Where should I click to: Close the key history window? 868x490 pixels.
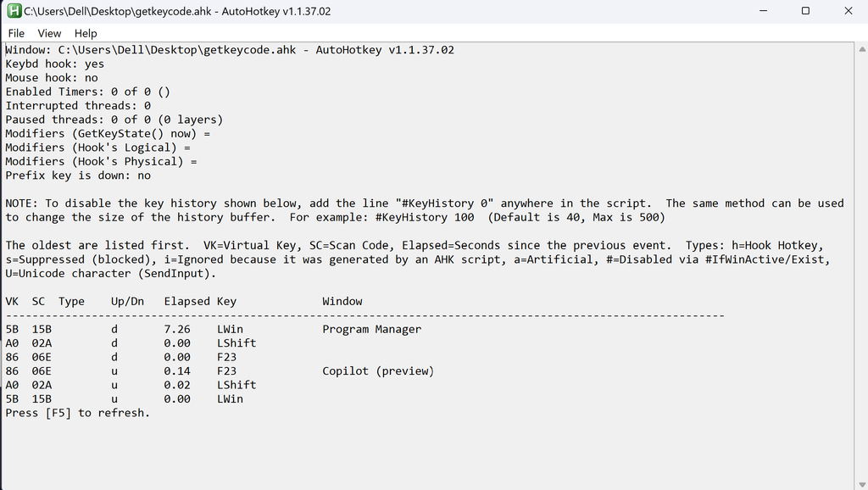pyautogui.click(x=847, y=11)
